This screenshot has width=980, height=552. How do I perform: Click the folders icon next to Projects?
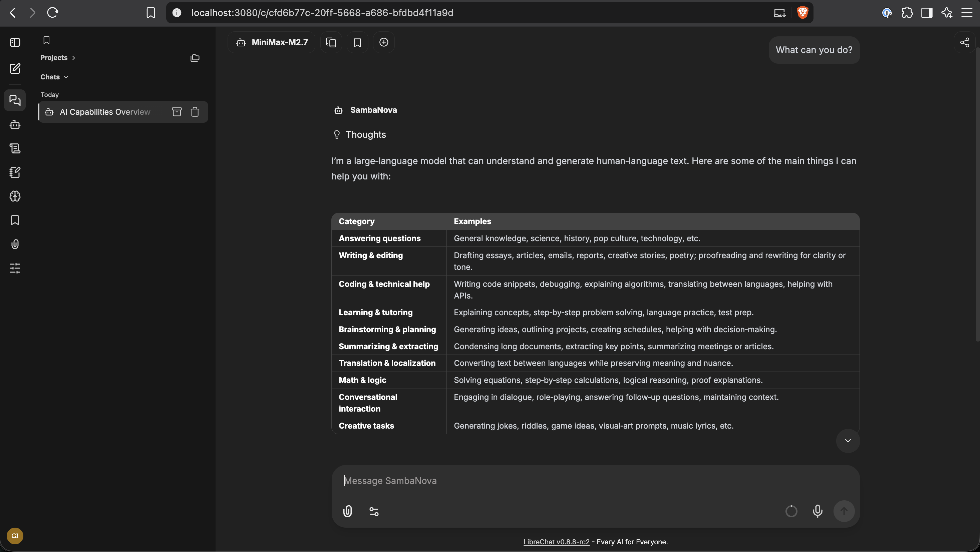click(195, 58)
